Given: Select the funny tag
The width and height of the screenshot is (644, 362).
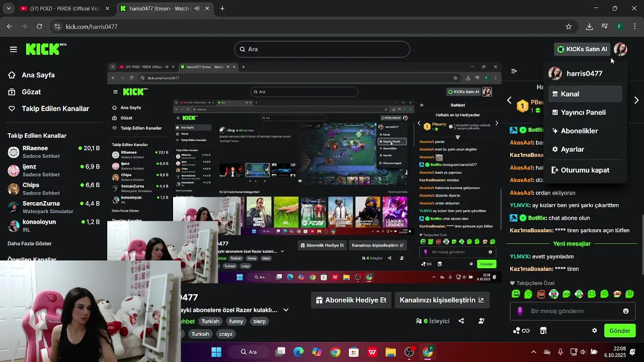Looking at the screenshot, I should tap(236, 321).
